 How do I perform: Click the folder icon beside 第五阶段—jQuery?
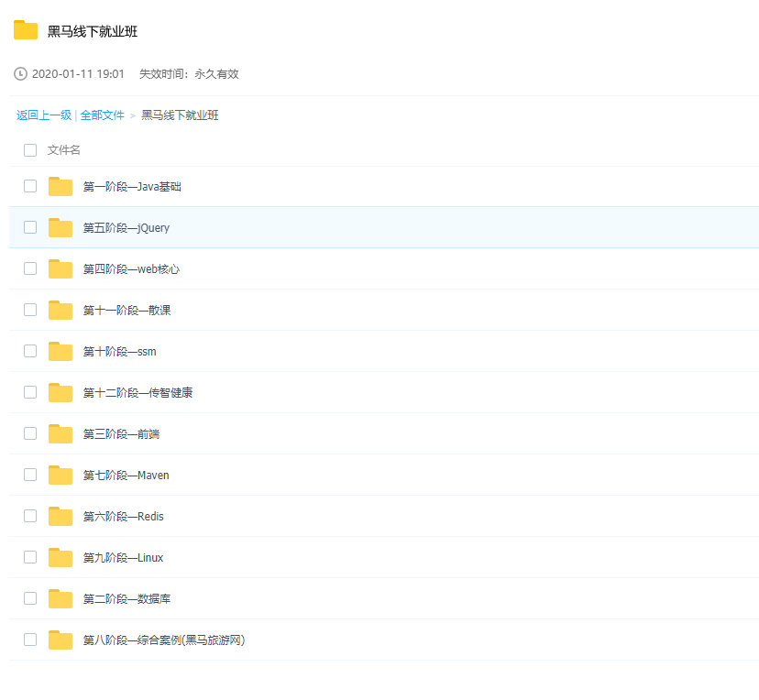point(60,228)
